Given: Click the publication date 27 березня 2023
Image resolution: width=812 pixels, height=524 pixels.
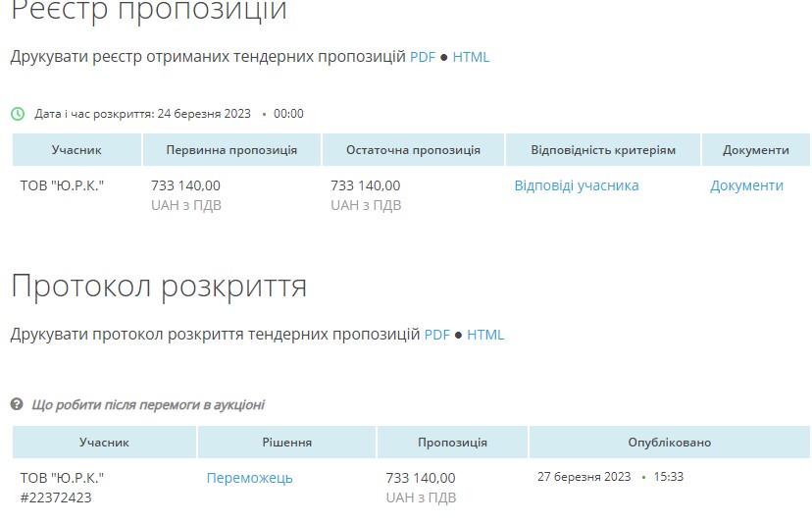Looking at the screenshot, I should point(584,477).
